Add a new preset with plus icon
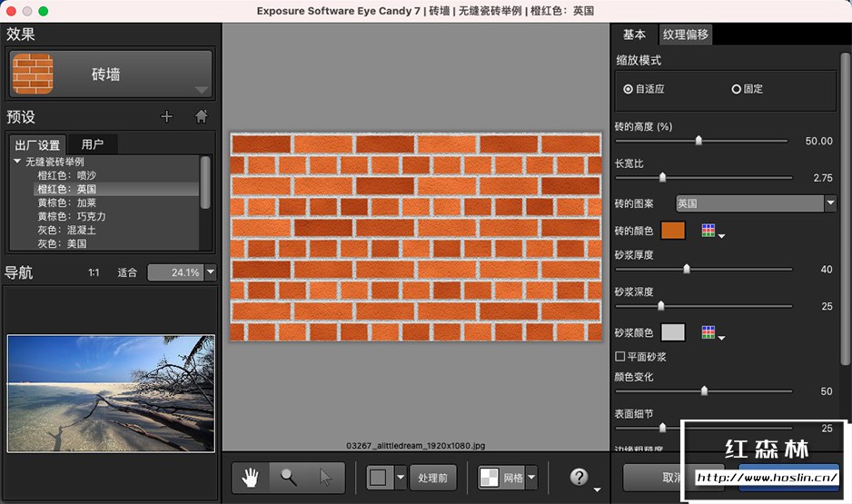This screenshot has height=504, width=852. 167,116
